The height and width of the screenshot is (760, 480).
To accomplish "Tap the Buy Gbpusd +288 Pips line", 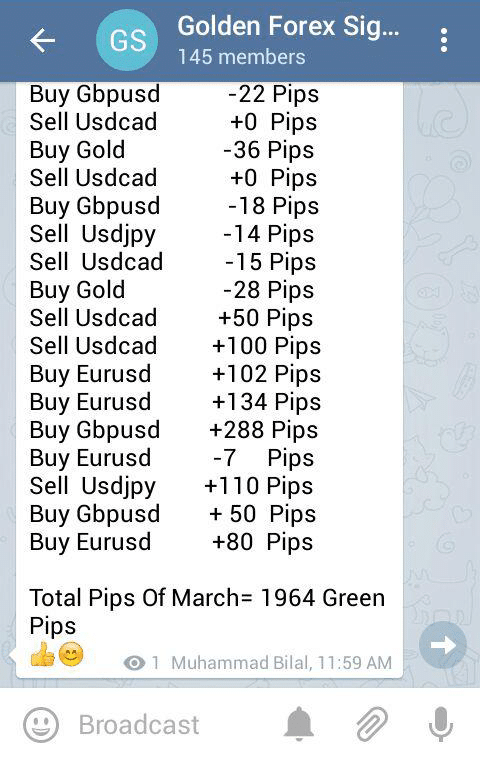I will click(174, 430).
